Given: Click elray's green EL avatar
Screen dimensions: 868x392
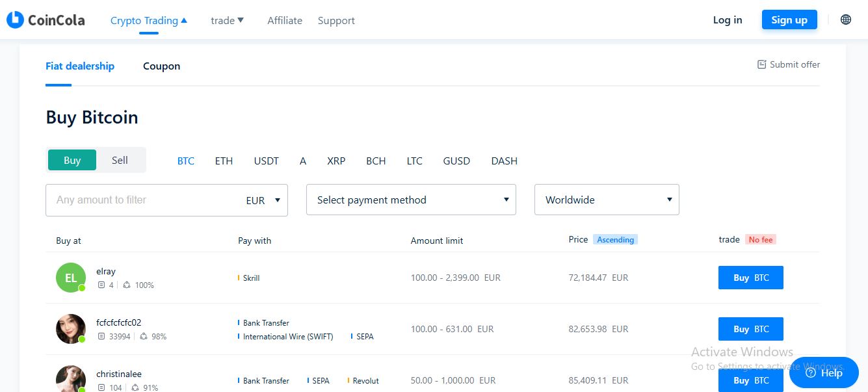Looking at the screenshot, I should tap(71, 278).
